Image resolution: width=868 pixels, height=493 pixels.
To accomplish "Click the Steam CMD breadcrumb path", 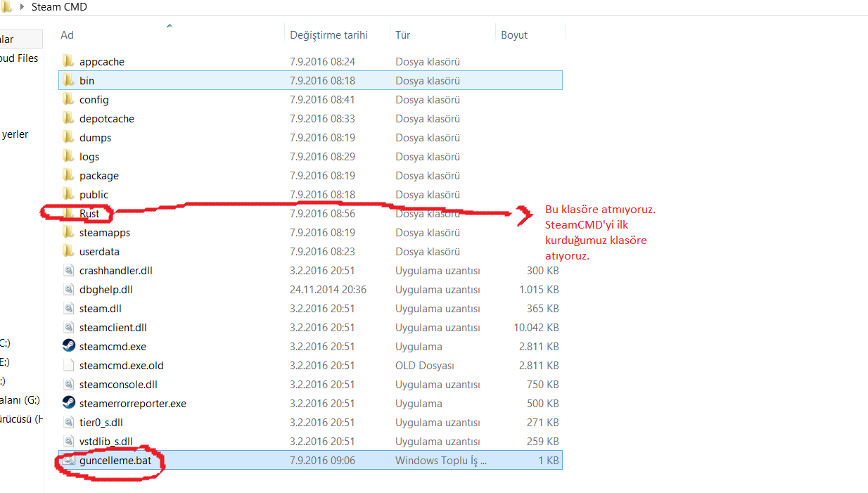I will tap(59, 7).
